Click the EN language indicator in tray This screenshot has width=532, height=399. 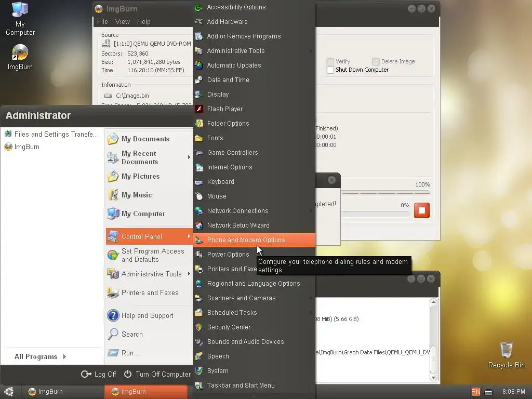[x=476, y=392]
